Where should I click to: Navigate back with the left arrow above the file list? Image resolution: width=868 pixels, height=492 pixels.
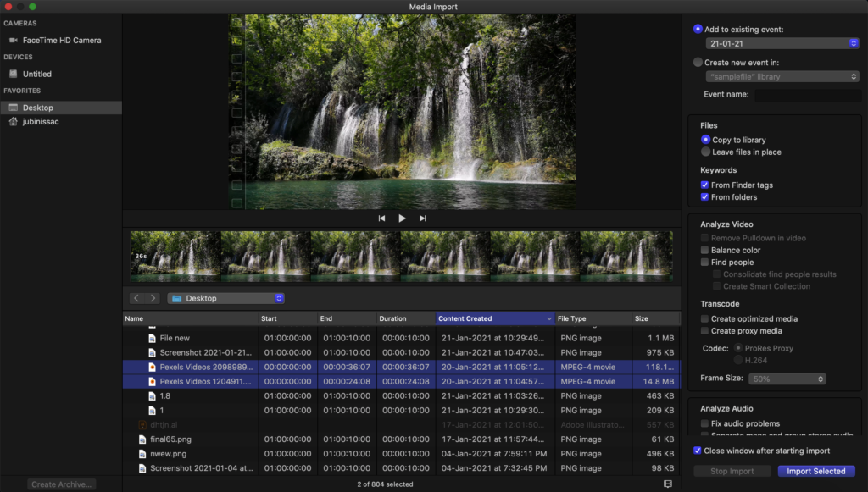pyautogui.click(x=136, y=297)
